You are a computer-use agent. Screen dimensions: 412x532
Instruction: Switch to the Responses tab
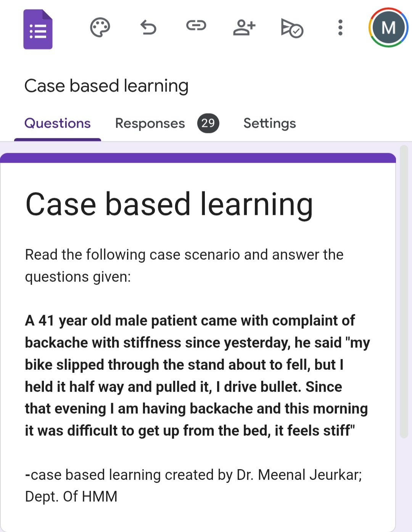point(150,123)
